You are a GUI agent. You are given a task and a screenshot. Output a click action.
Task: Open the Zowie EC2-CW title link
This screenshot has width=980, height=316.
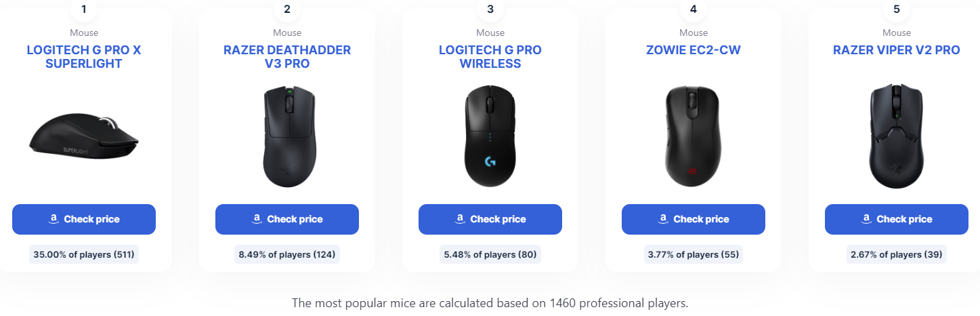pos(694,50)
